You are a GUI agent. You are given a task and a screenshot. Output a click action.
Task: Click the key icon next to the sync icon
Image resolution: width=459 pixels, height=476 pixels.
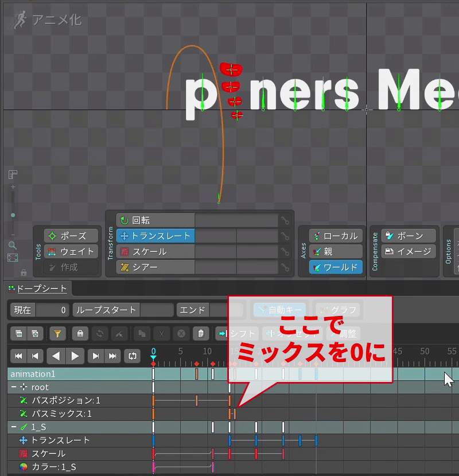click(119, 334)
